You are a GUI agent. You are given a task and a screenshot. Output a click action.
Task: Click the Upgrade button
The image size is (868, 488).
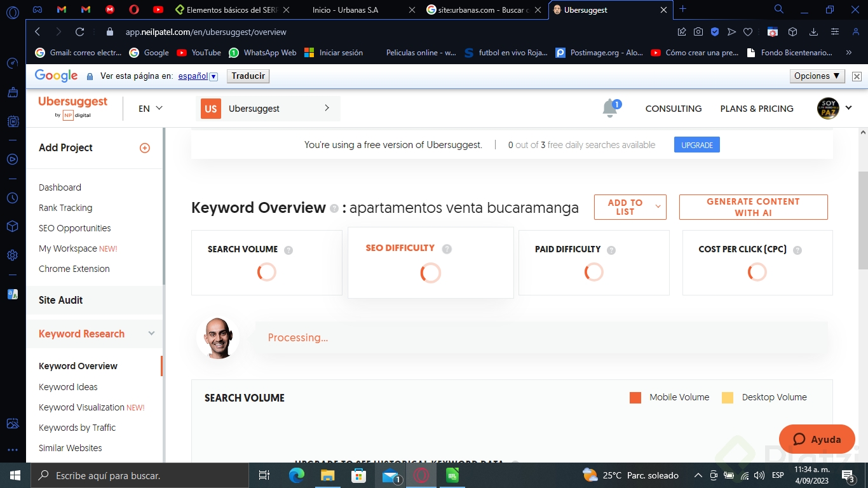click(697, 145)
